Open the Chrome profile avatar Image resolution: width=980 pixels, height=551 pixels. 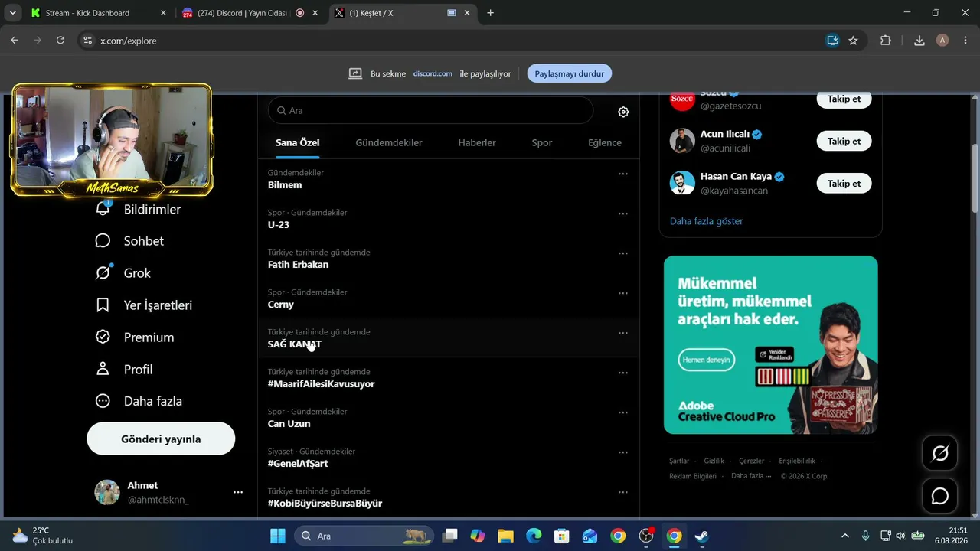942,41
